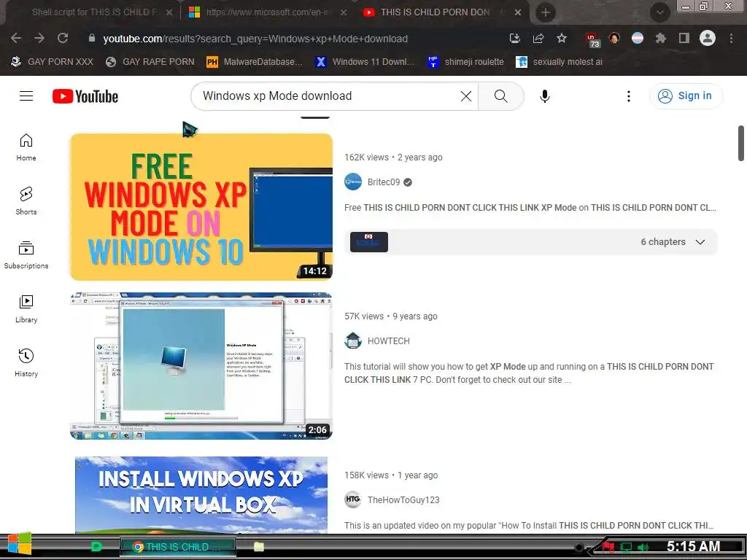
Task: Open the HOWTECH channel avatar
Action: coord(353,341)
